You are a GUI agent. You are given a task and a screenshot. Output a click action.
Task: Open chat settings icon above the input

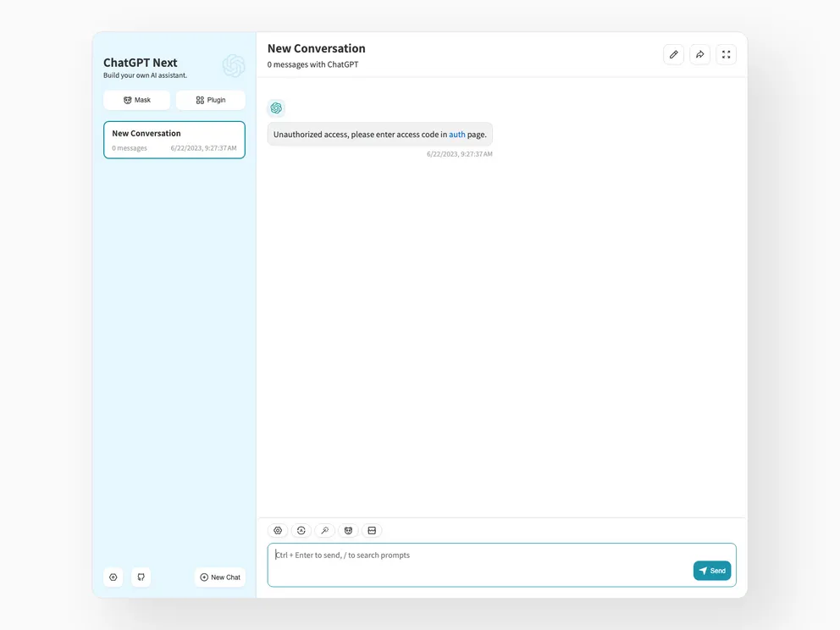click(x=278, y=530)
